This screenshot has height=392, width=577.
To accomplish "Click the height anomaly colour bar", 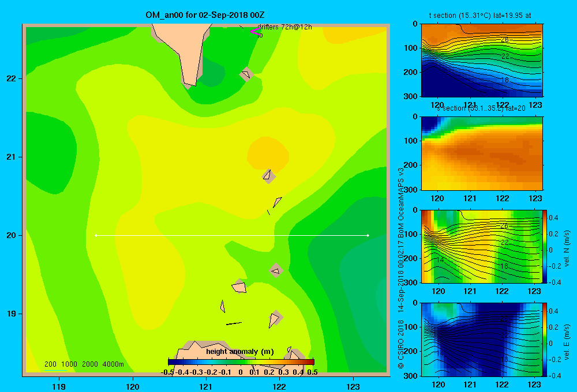I will 241,362.
